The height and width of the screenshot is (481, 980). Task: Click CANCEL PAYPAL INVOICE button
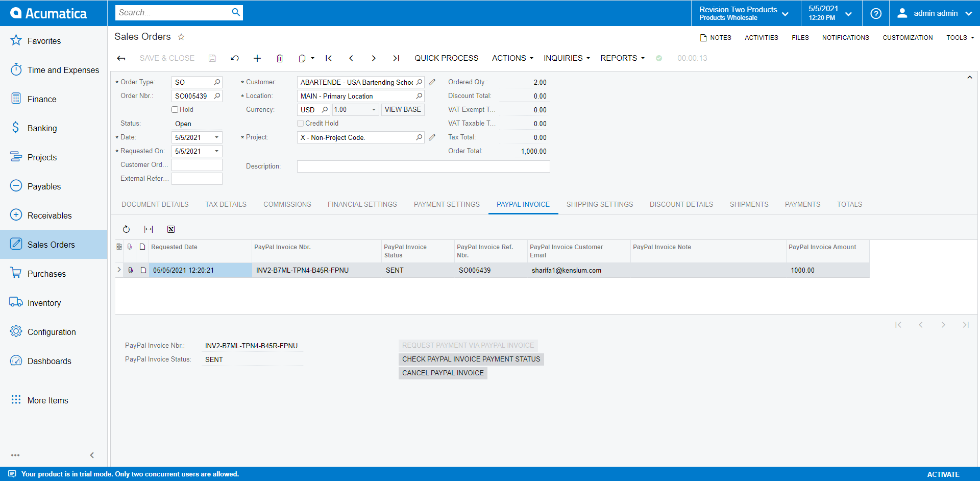(443, 373)
